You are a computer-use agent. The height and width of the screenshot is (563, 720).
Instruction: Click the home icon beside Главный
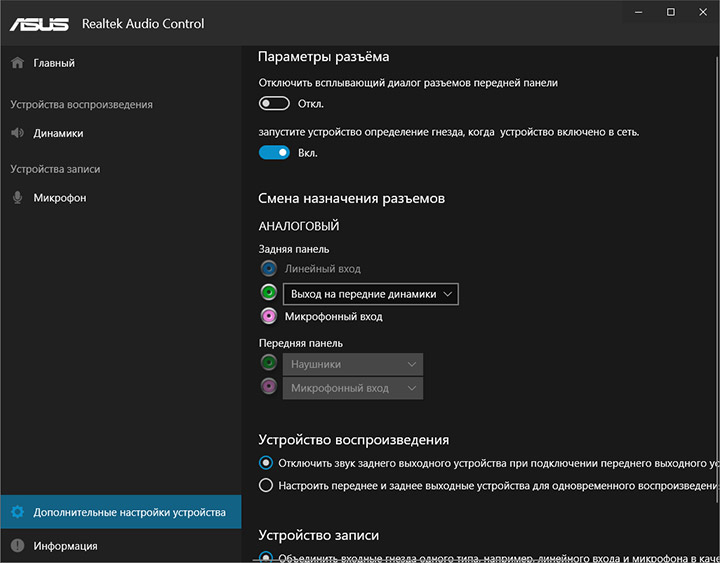(17, 63)
